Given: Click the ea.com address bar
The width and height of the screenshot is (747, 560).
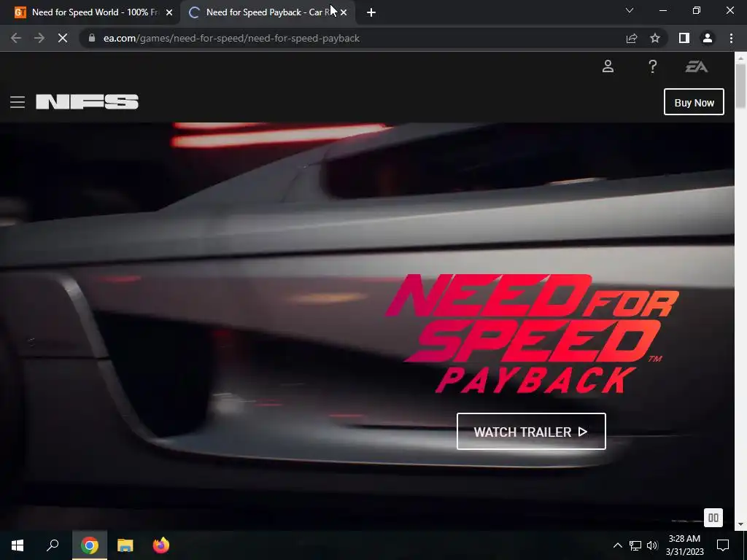Looking at the screenshot, I should (x=352, y=38).
